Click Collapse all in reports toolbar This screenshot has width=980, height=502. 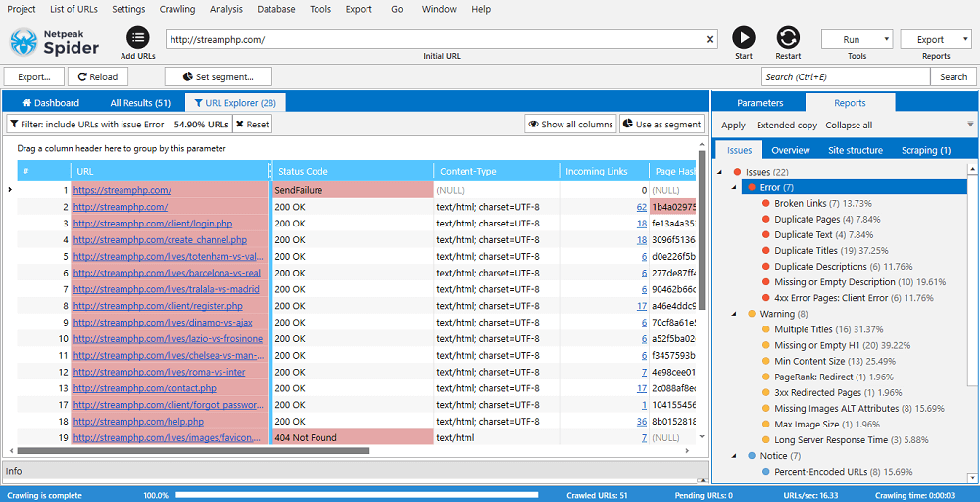pos(849,125)
